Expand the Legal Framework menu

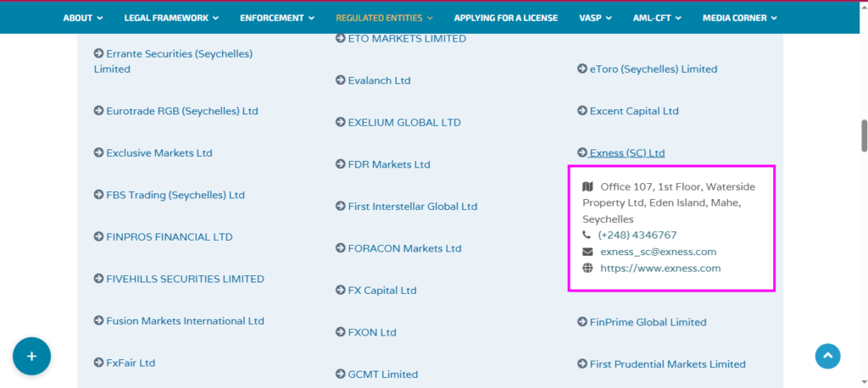click(x=170, y=18)
